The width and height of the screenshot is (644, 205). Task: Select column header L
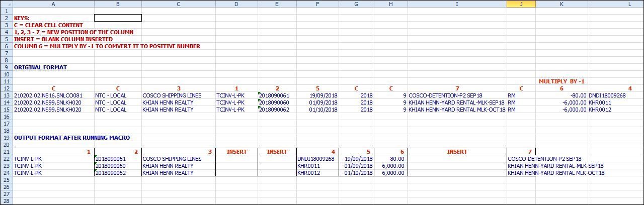[x=616, y=4]
